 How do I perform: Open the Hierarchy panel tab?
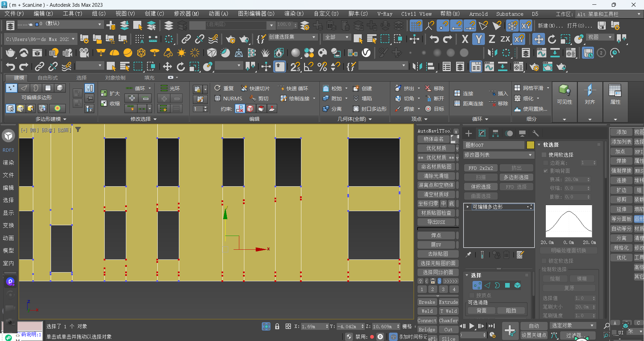click(496, 133)
